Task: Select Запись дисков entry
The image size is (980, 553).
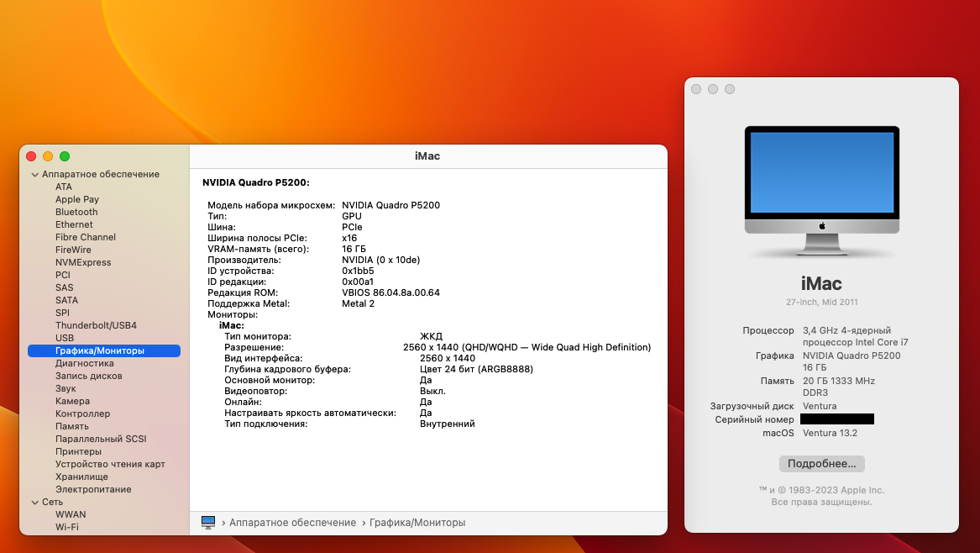Action: [89, 376]
